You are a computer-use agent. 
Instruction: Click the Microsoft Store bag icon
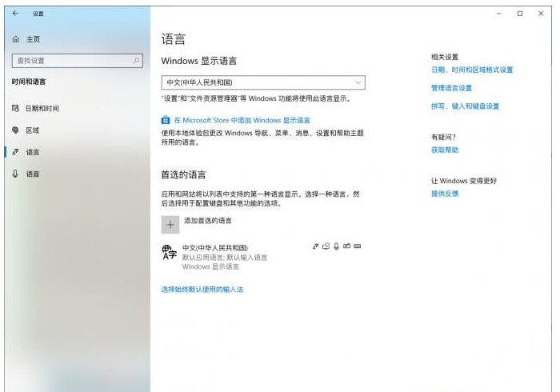pos(165,120)
